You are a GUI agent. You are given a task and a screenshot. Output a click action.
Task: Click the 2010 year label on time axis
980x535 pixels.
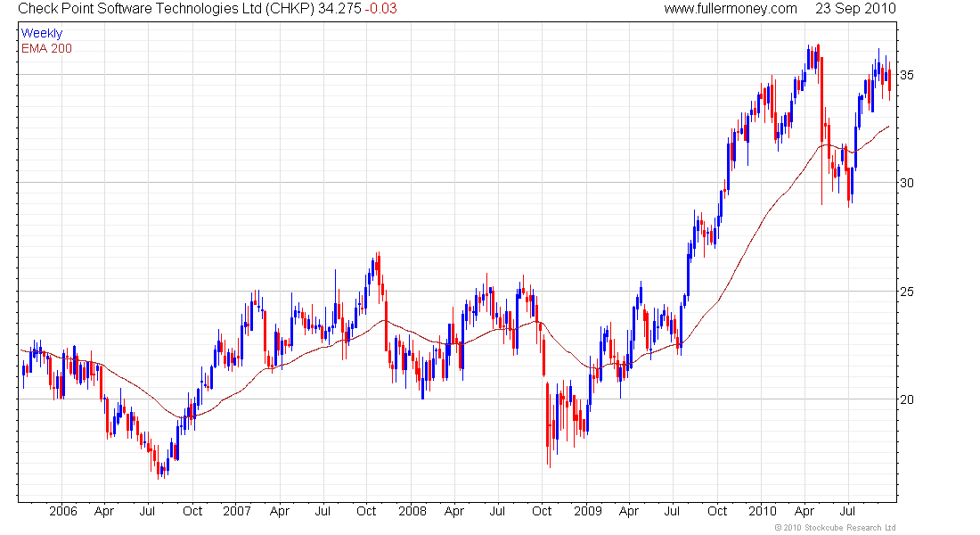(x=763, y=511)
